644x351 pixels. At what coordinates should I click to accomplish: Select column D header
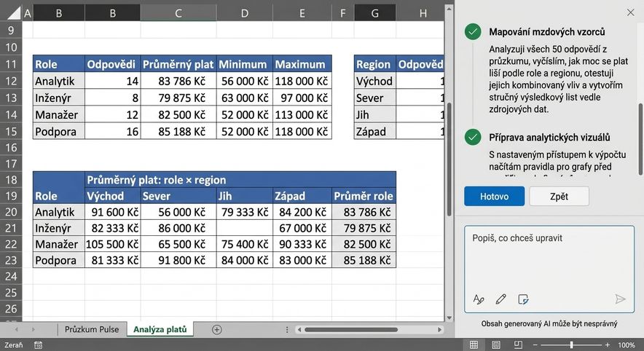click(244, 13)
